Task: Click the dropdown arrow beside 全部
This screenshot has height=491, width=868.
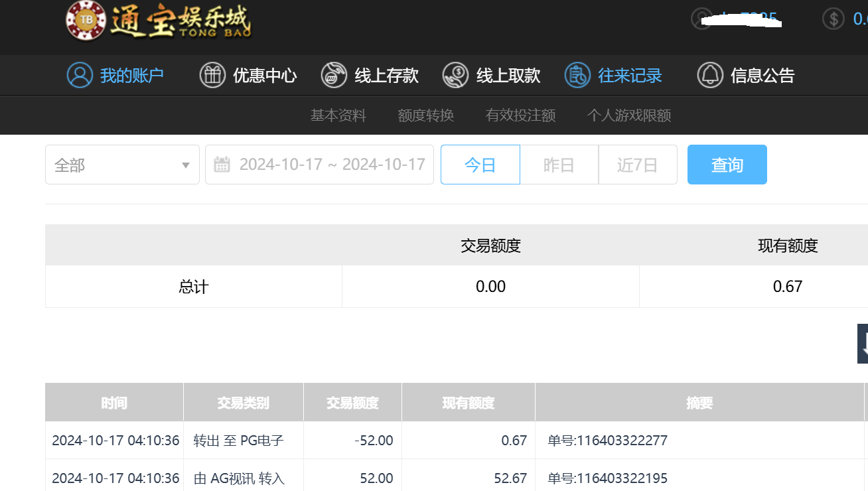Action: click(x=186, y=165)
